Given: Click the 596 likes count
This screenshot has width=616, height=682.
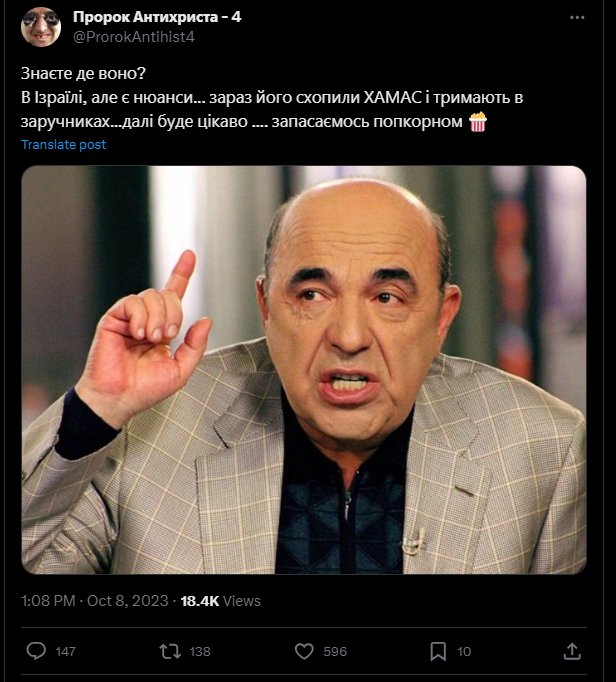Looking at the screenshot, I should [335, 651].
